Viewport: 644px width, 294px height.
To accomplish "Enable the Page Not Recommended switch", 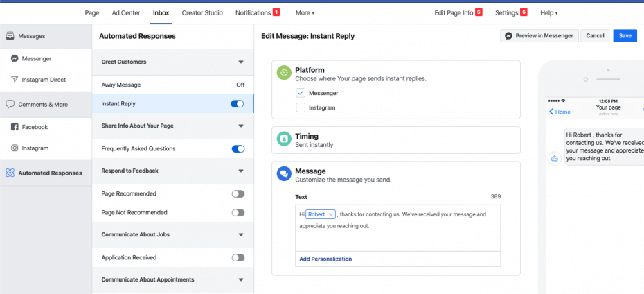I will 238,213.
